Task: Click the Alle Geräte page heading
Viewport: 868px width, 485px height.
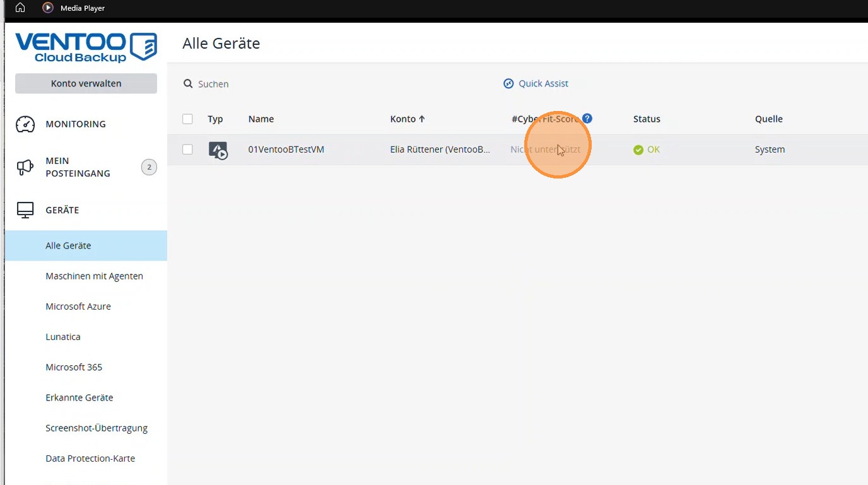Action: [221, 44]
